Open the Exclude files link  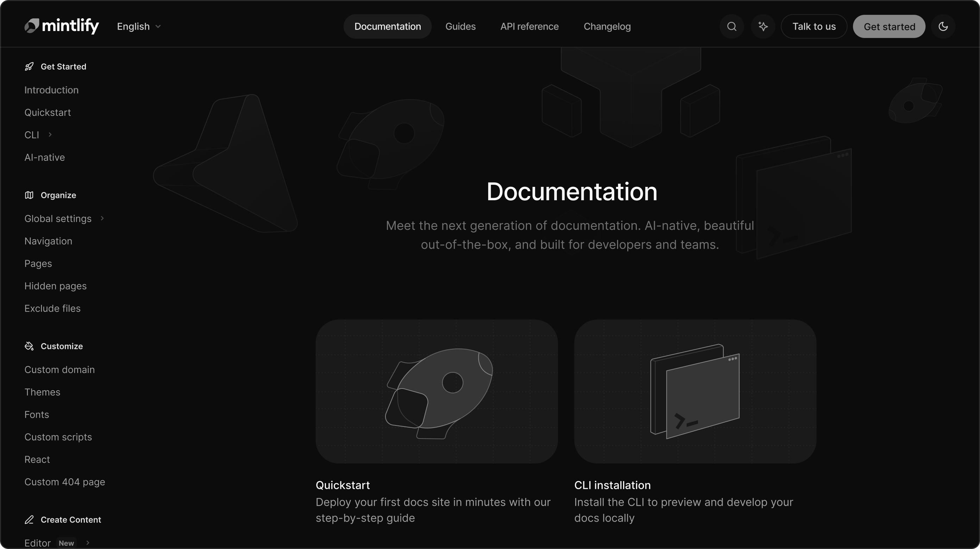point(52,309)
